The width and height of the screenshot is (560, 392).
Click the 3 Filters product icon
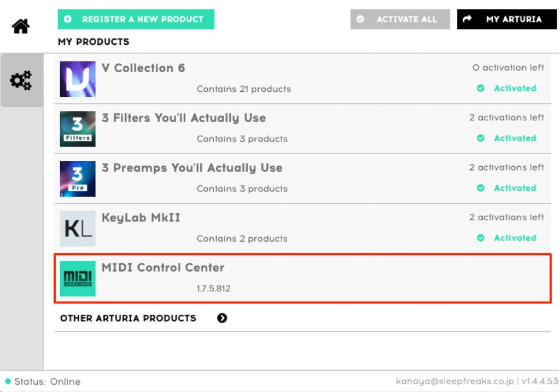coord(78,129)
